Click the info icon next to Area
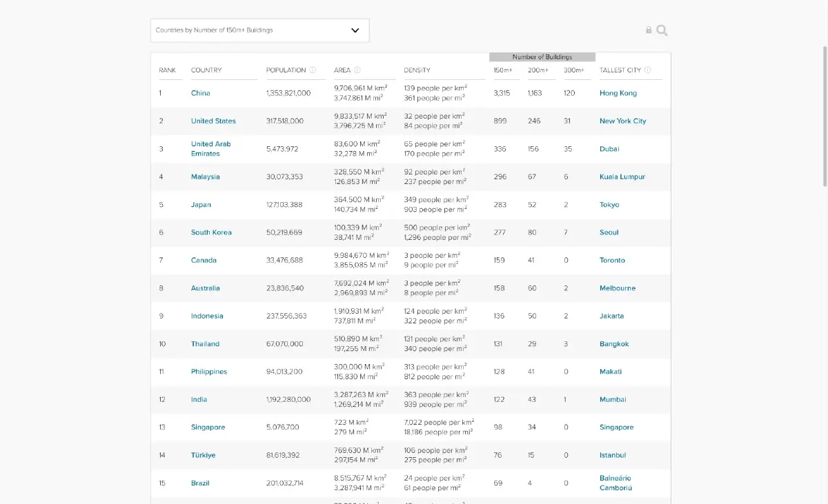 pyautogui.click(x=357, y=70)
